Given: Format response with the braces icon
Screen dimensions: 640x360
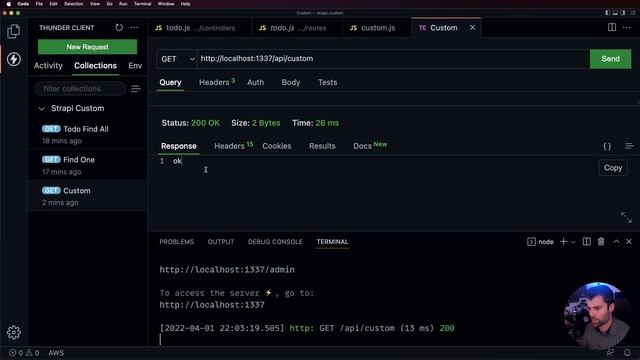Looking at the screenshot, I should [607, 146].
